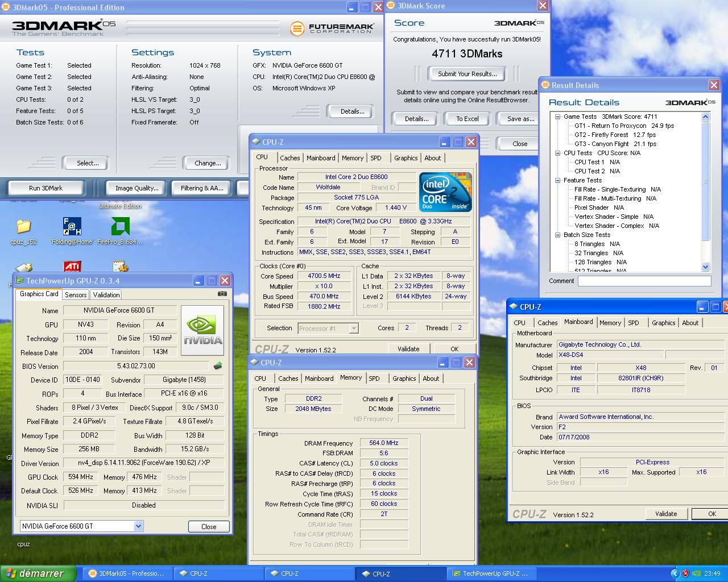
Task: Click Run 3DMark button
Action: [46, 188]
